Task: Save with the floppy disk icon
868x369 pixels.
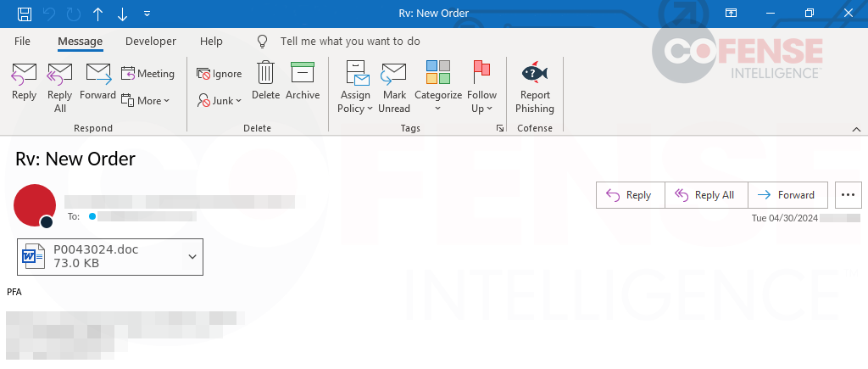Action: pyautogui.click(x=25, y=14)
